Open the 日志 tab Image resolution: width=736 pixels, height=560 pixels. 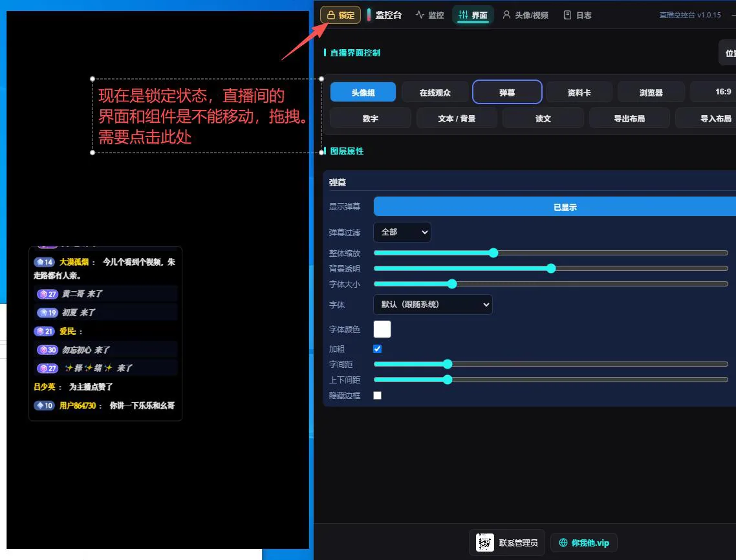(x=578, y=15)
